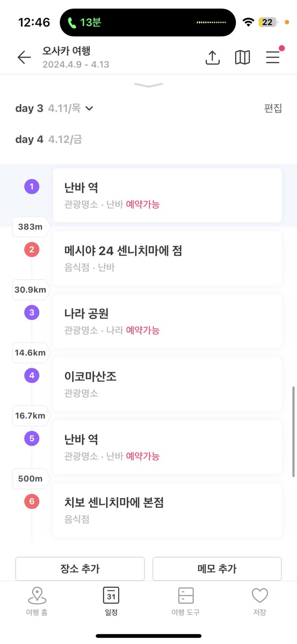Image resolution: width=297 pixels, height=644 pixels.
Task: Tap red marker number 2
Action: click(x=32, y=250)
